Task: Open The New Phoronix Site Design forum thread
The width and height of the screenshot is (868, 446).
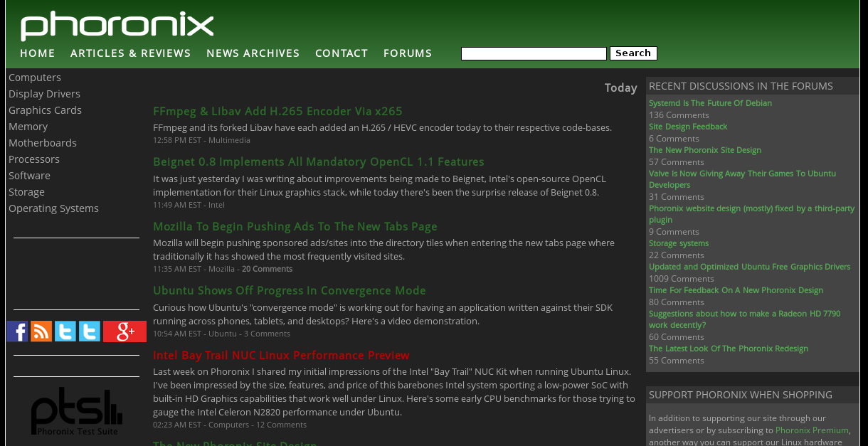Action: [x=705, y=150]
